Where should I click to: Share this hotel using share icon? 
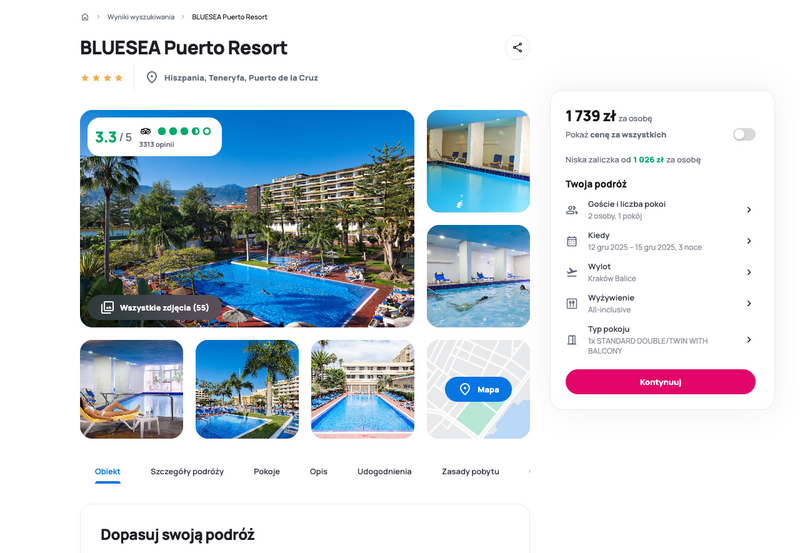(517, 47)
